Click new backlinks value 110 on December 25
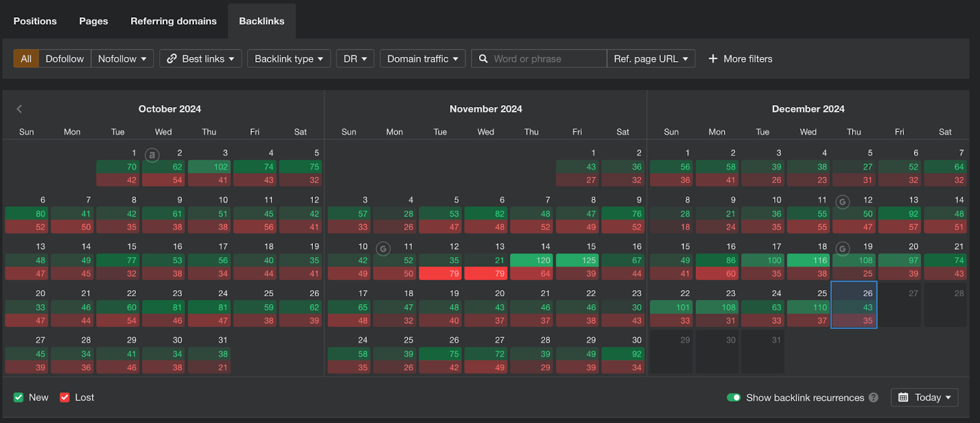This screenshot has height=423, width=980. click(x=809, y=307)
